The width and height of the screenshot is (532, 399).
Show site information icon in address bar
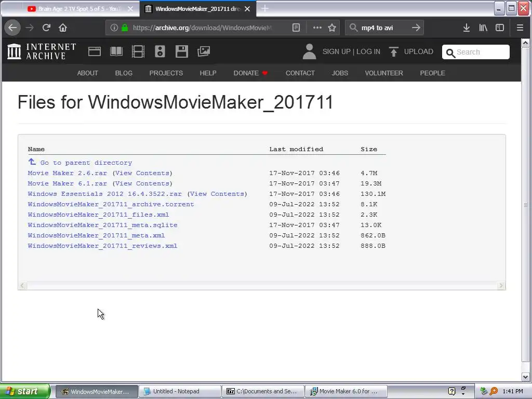pyautogui.click(x=114, y=28)
